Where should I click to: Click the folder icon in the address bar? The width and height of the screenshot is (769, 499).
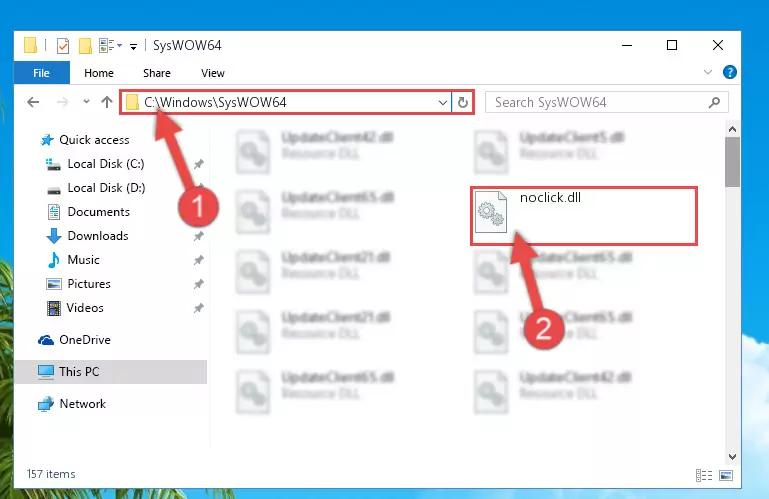pos(132,102)
